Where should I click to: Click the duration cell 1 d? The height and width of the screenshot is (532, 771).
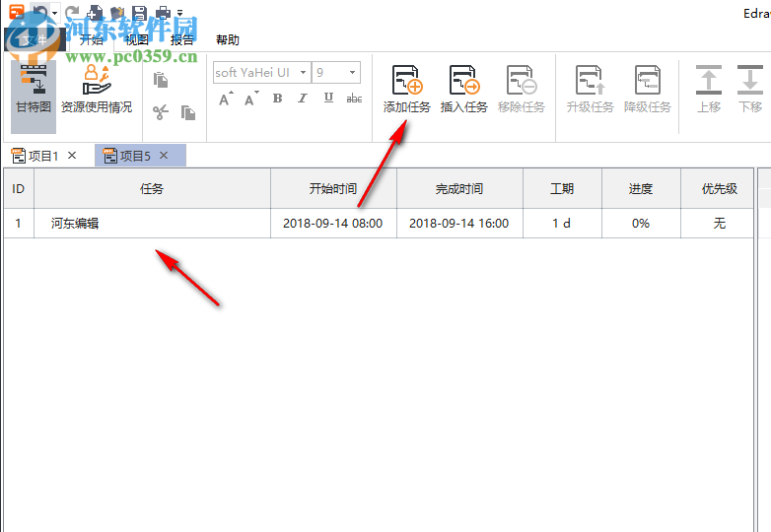click(562, 224)
